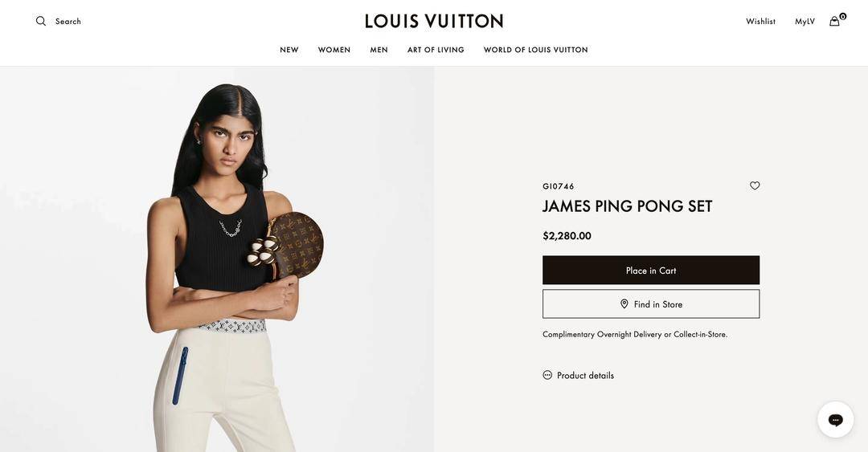Image resolution: width=868 pixels, height=452 pixels.
Task: Add product to wishlist via heart icon
Action: [755, 186]
